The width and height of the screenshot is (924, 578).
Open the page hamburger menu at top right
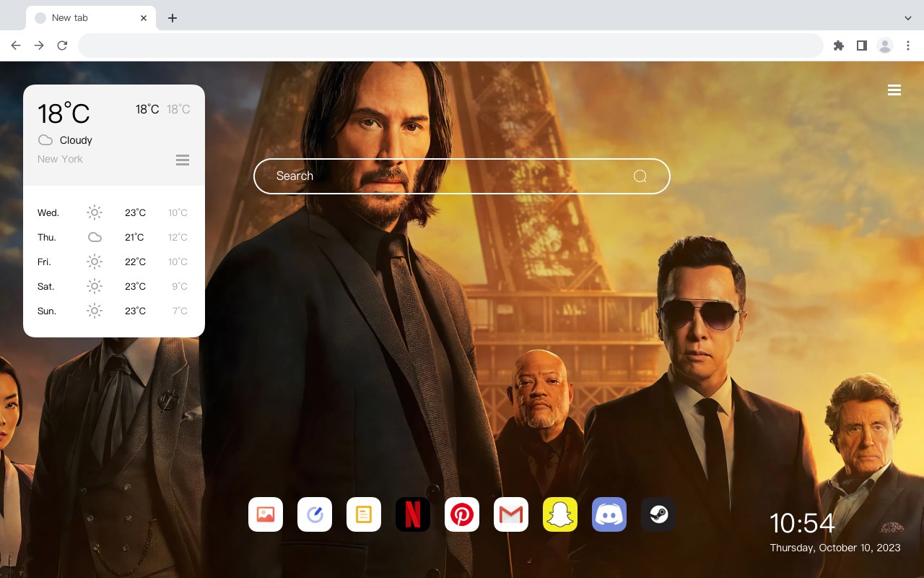[894, 90]
